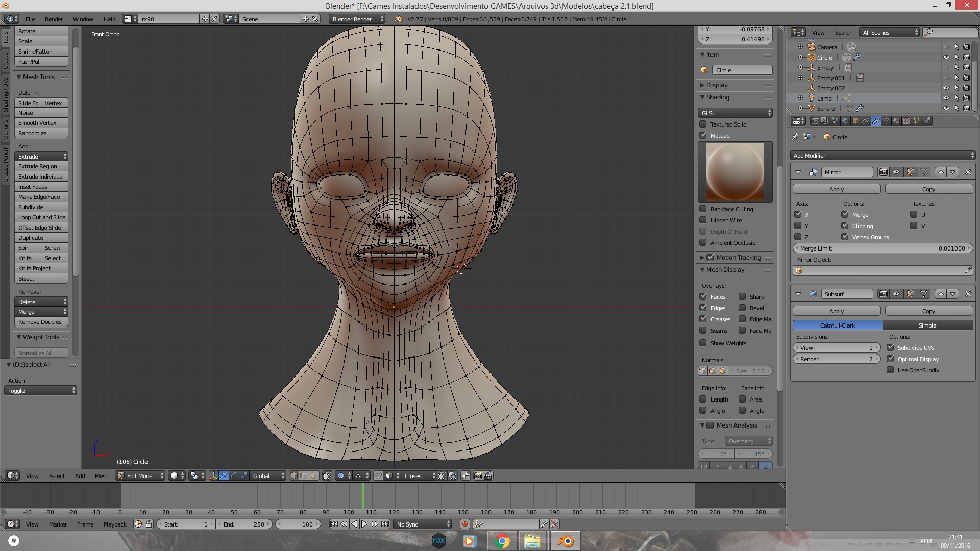Open the Mesh Data properties tab (triangle icon)

click(x=886, y=121)
